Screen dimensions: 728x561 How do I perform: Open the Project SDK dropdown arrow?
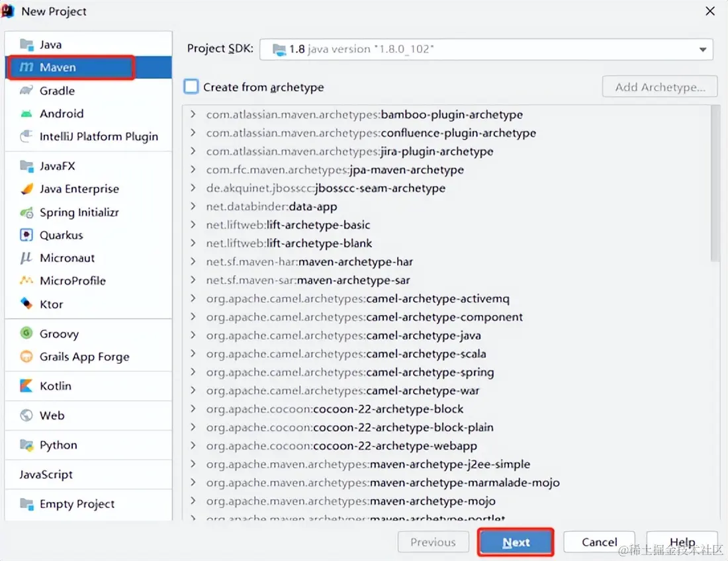(x=702, y=49)
